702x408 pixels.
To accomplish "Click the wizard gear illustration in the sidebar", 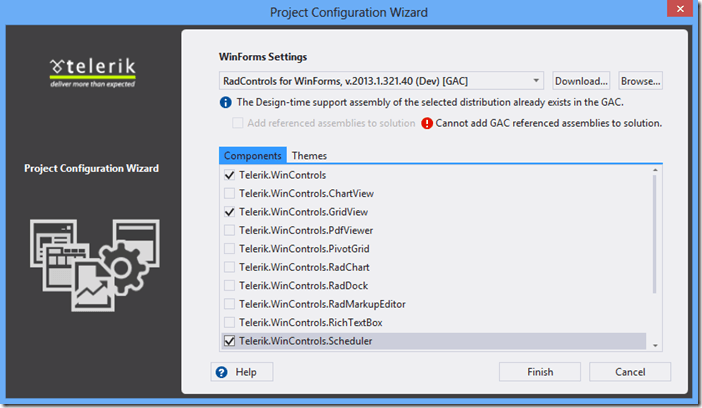I will coord(94,265).
